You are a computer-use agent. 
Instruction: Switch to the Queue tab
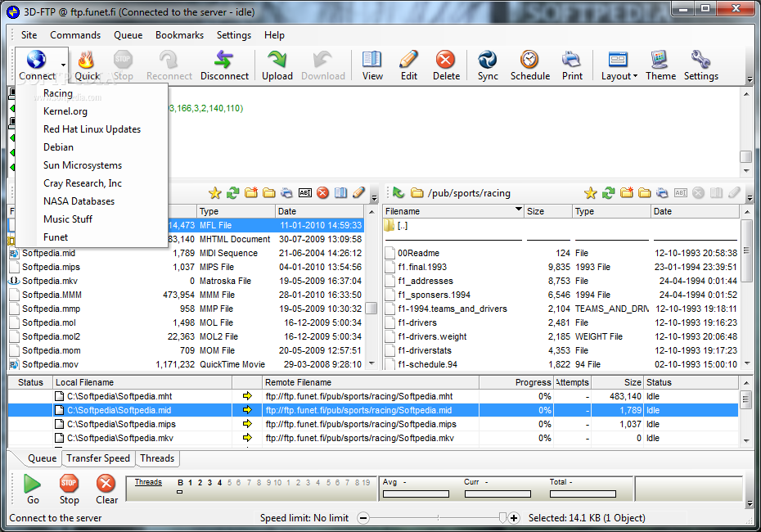pos(43,458)
